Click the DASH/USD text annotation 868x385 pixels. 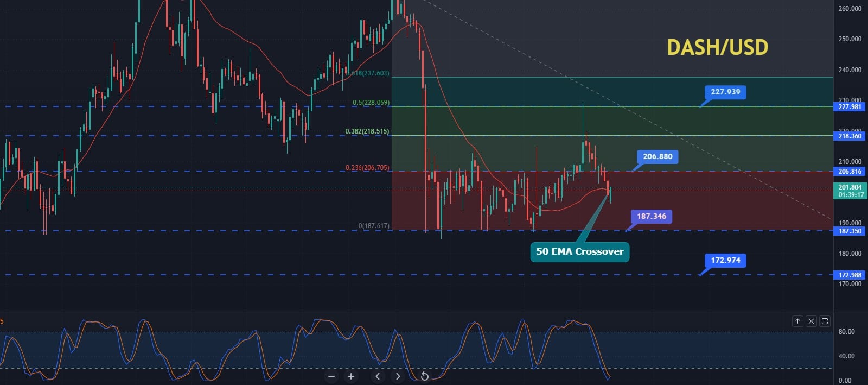tap(717, 47)
